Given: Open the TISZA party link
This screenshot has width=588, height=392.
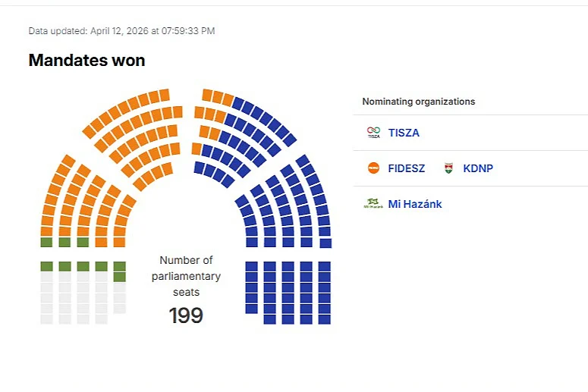Looking at the screenshot, I should (404, 133).
